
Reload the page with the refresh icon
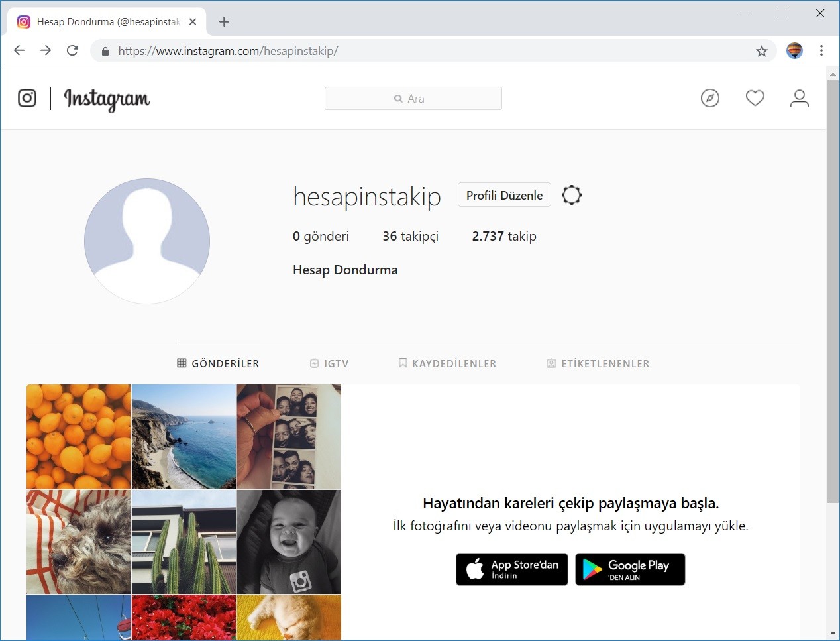pos(73,50)
